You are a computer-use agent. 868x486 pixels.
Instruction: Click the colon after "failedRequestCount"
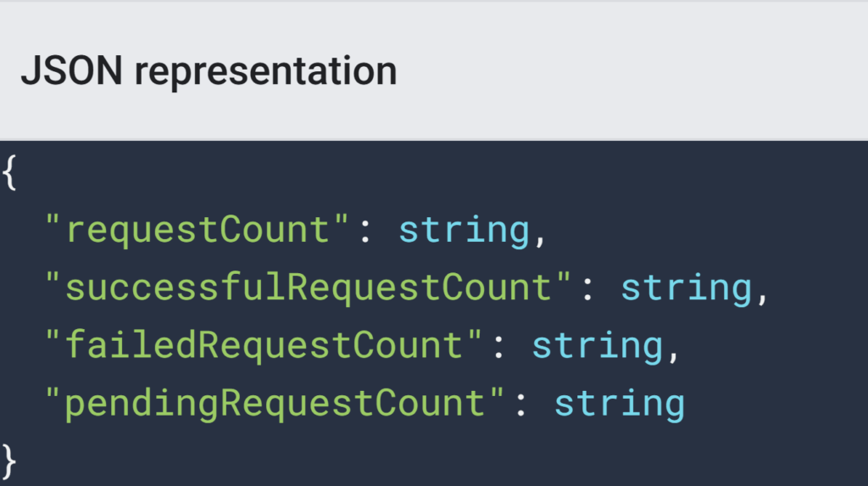[498, 348]
